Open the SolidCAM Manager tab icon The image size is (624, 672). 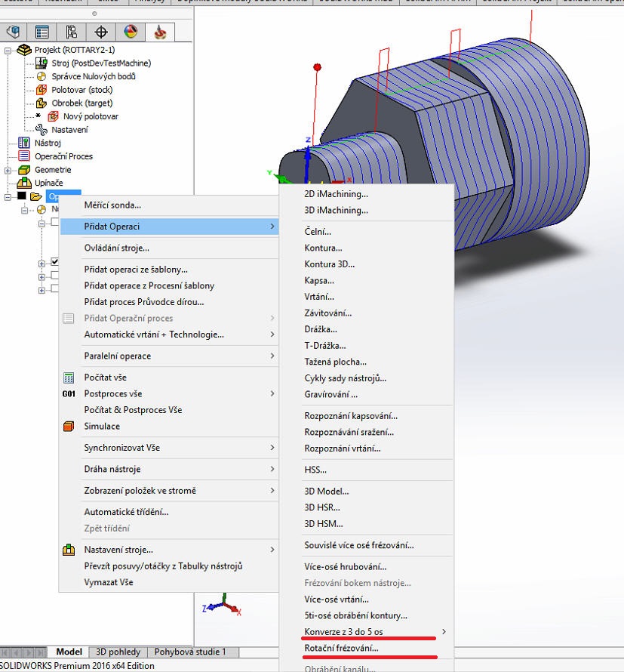pos(160,32)
